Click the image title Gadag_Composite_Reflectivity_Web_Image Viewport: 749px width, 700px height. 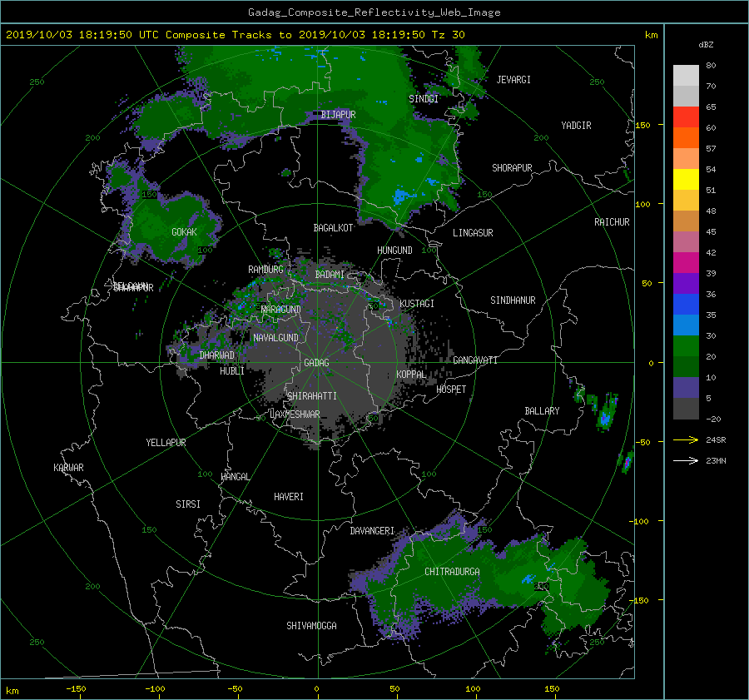point(374,12)
